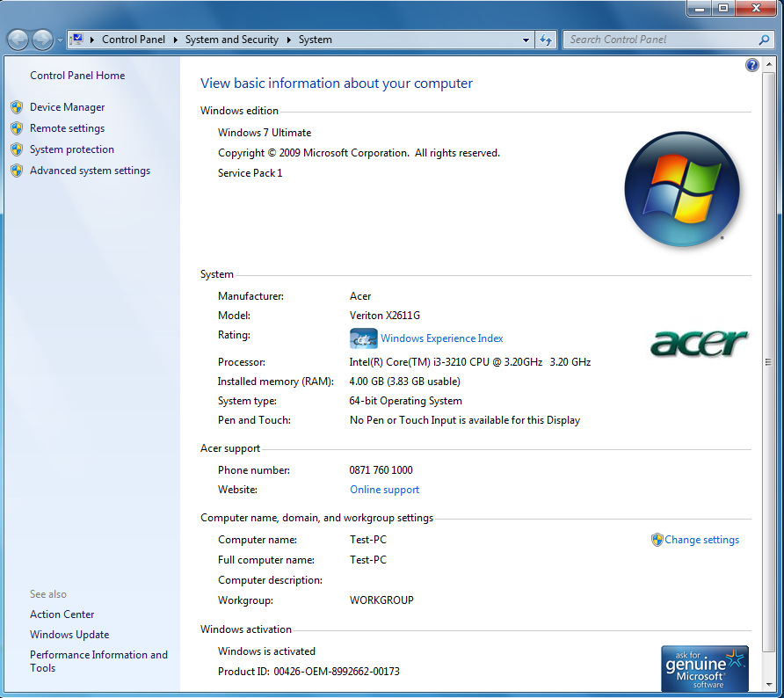The image size is (784, 698).
Task: Click shield icon next to Change settings
Action: (657, 540)
